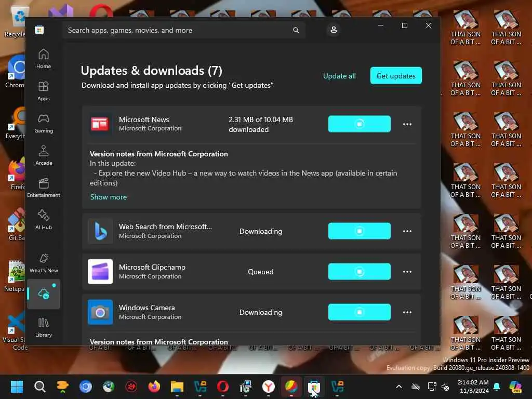Image resolution: width=532 pixels, height=399 pixels.
Task: Click the Microsoft News app icon
Action: pyautogui.click(x=100, y=124)
